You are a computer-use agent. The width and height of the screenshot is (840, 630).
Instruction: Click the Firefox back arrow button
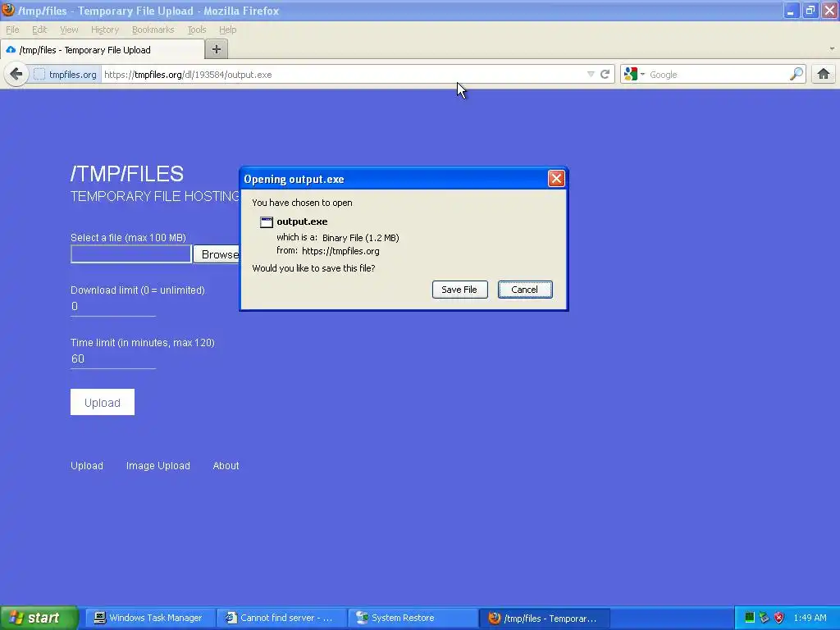pos(16,74)
